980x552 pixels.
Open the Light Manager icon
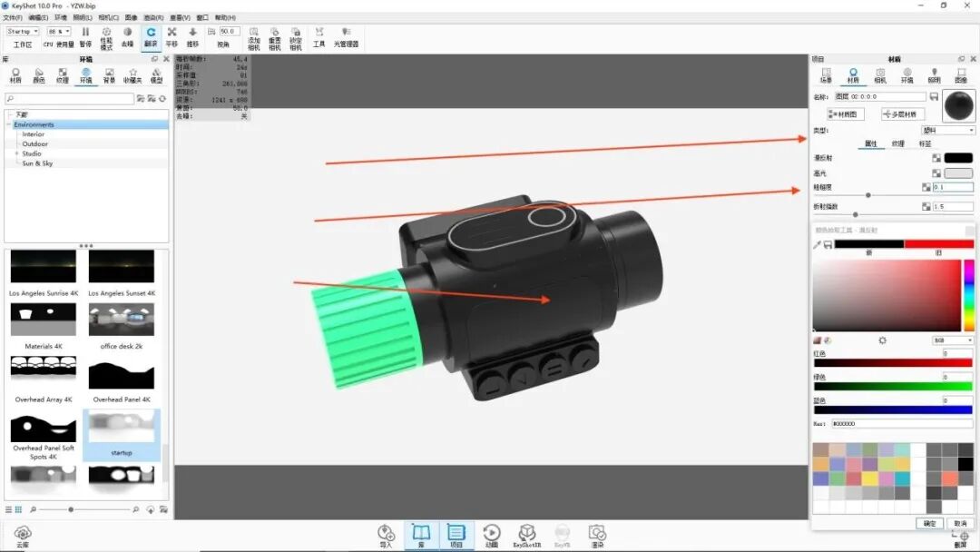coord(347,33)
